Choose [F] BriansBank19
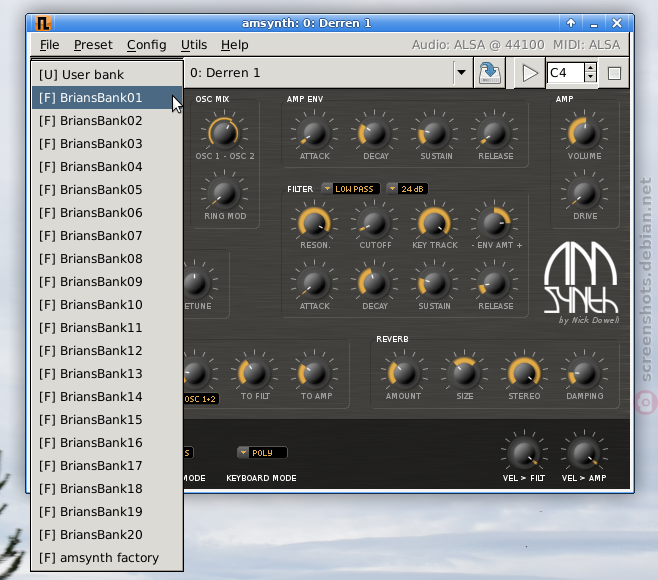 (107, 512)
